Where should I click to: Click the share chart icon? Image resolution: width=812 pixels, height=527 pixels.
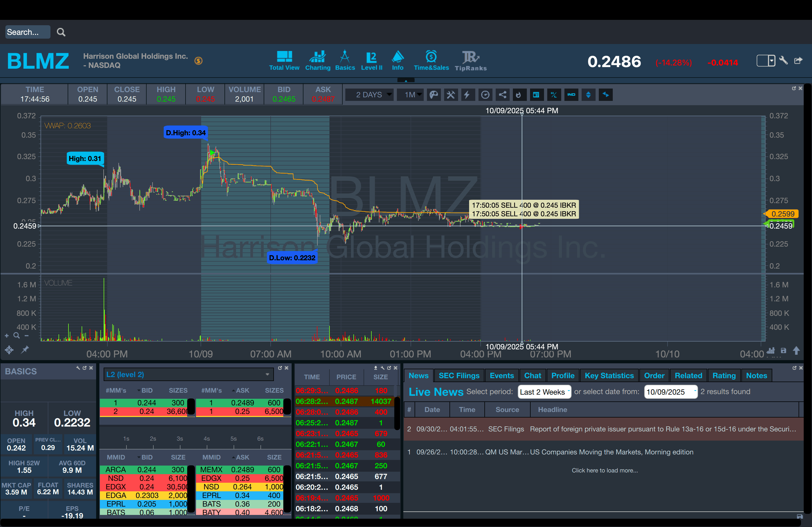(x=503, y=95)
